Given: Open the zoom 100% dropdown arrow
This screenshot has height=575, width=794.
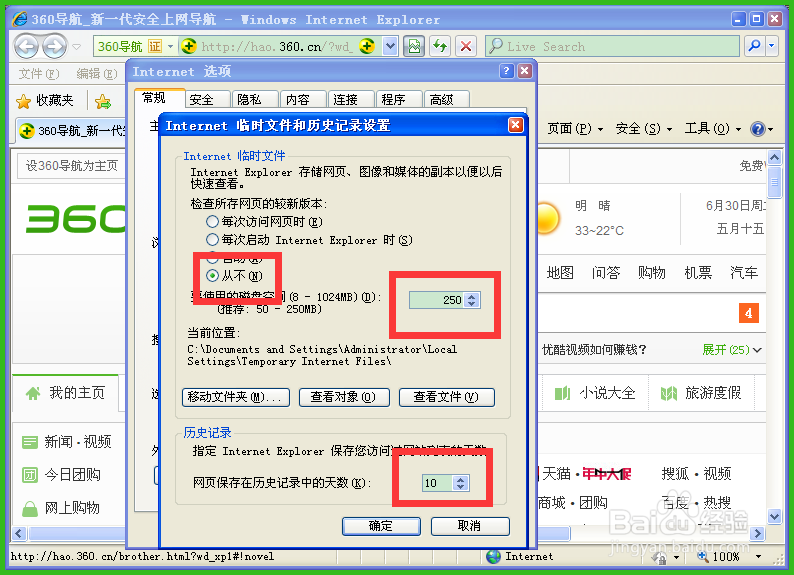Looking at the screenshot, I should tap(758, 557).
